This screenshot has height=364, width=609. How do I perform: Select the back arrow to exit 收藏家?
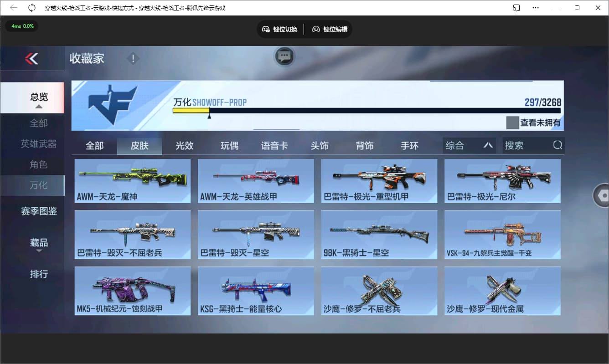pos(32,59)
